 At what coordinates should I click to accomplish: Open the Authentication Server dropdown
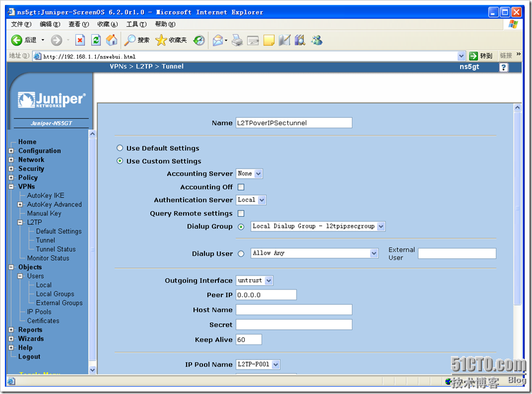click(x=251, y=200)
